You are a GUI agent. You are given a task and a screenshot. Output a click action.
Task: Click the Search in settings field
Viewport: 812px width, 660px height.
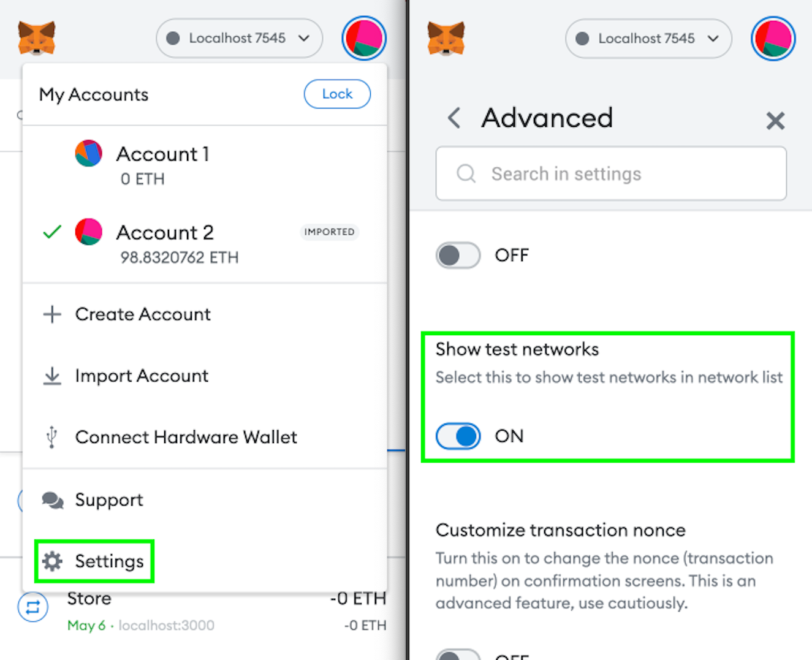point(611,173)
